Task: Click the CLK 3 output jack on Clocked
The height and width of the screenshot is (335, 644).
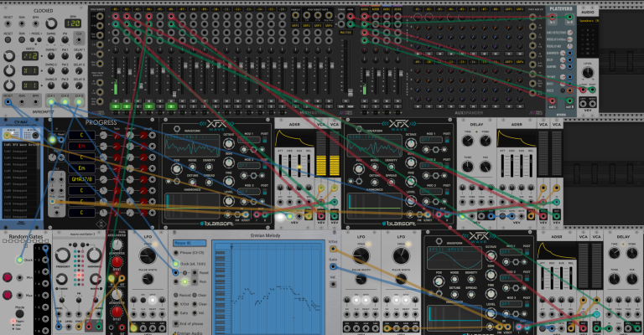Action: coord(79,101)
